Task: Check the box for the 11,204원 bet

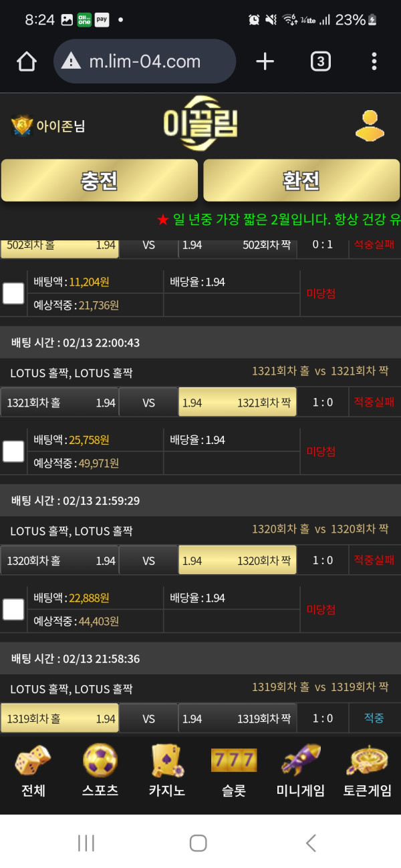Action: tap(13, 293)
